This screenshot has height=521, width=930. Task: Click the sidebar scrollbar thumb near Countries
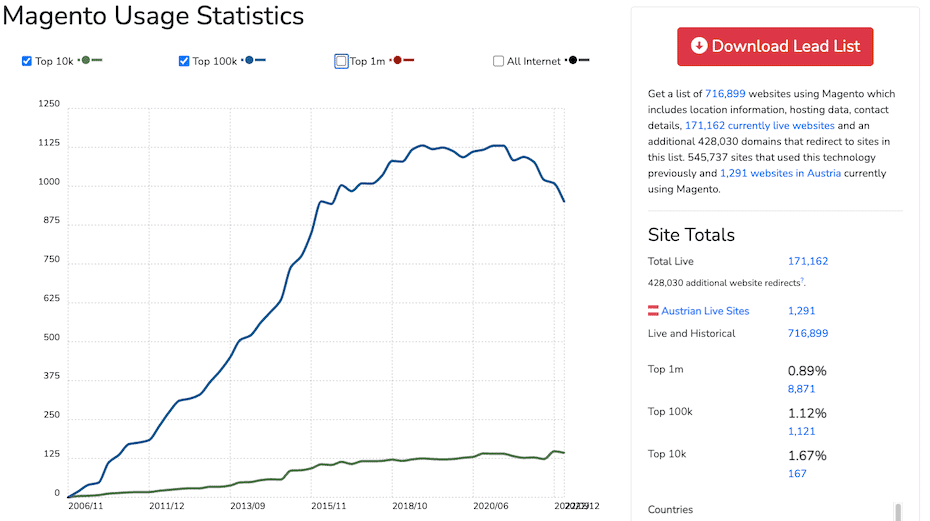pyautogui.click(x=898, y=512)
